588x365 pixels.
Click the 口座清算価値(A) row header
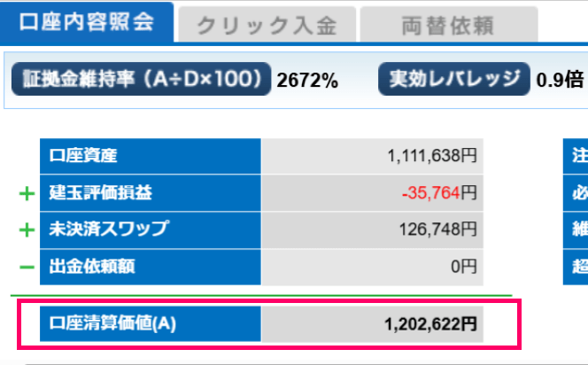(150, 324)
